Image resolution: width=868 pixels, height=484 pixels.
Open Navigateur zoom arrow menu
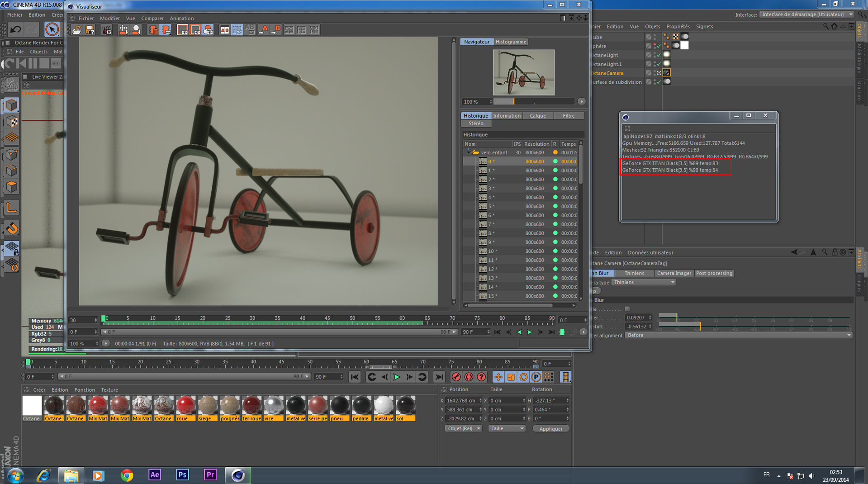[581, 101]
